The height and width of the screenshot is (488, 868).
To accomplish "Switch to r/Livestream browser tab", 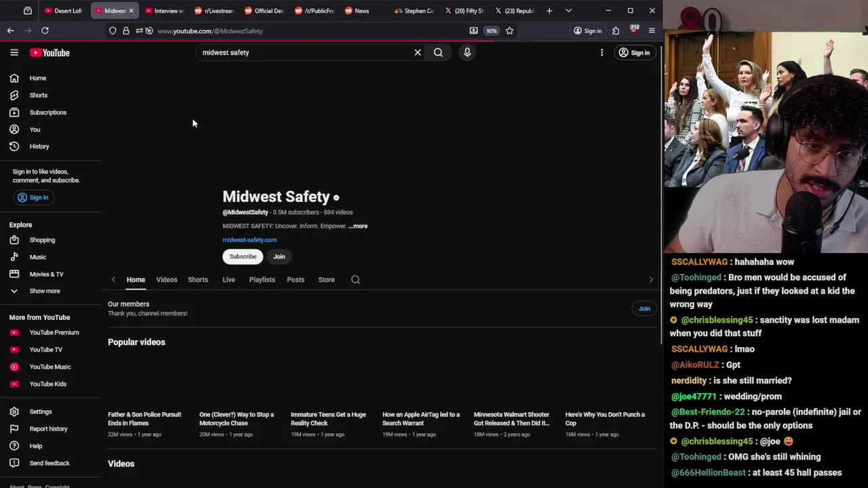I will point(214,11).
